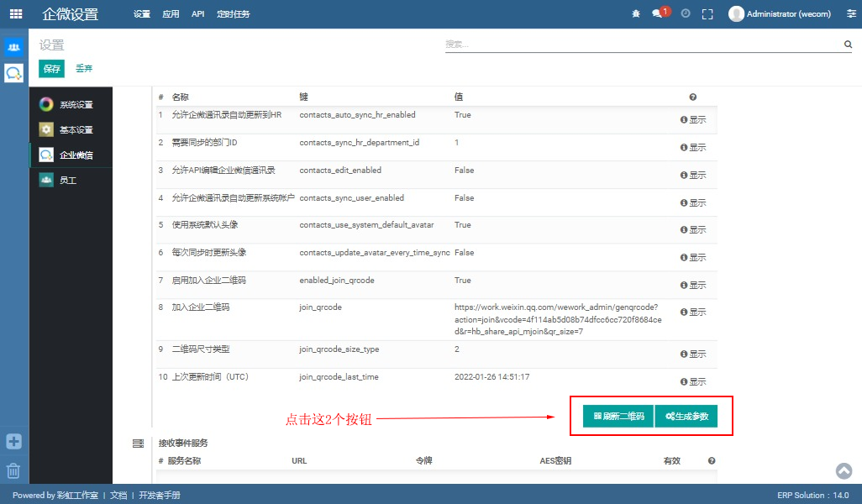Click the help question icon in table header
This screenshot has height=504, width=862.
[692, 97]
